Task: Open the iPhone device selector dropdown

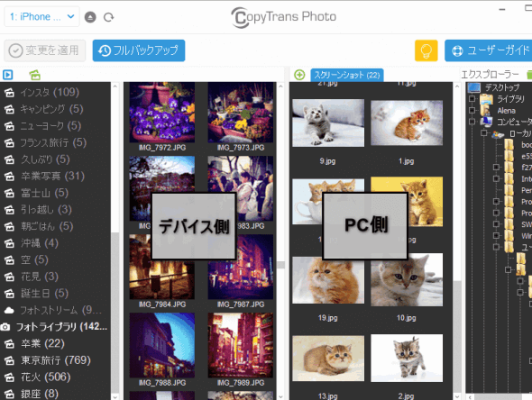Action: [x=41, y=16]
